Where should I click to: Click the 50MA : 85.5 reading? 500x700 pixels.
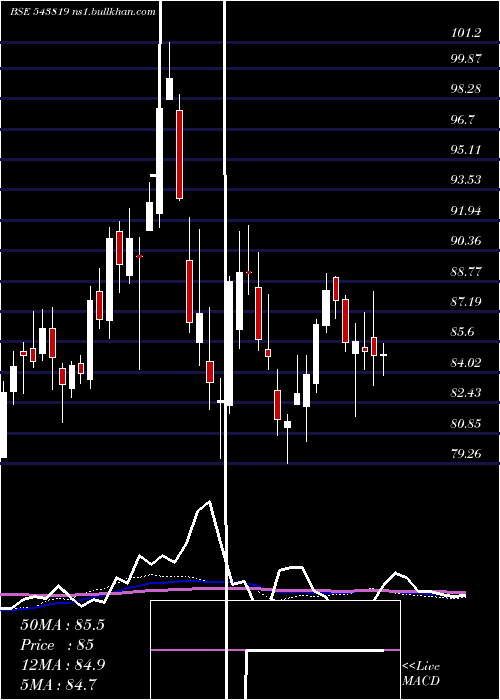tap(62, 625)
